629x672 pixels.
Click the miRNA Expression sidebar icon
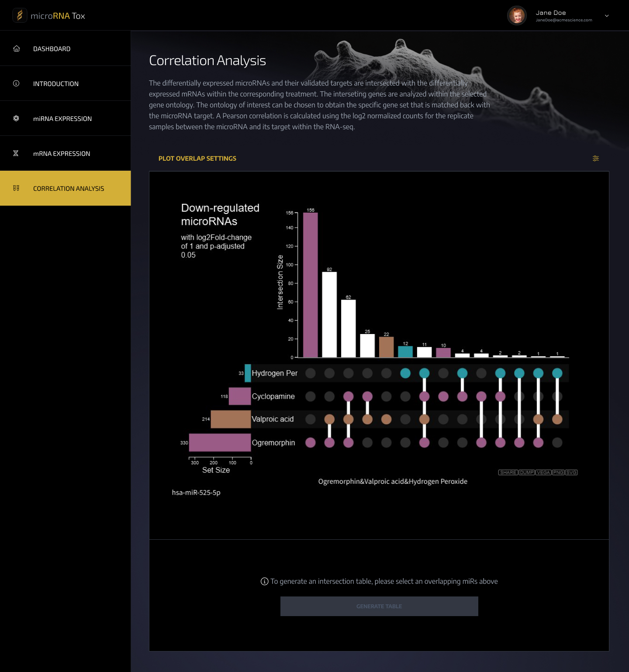[x=16, y=118]
